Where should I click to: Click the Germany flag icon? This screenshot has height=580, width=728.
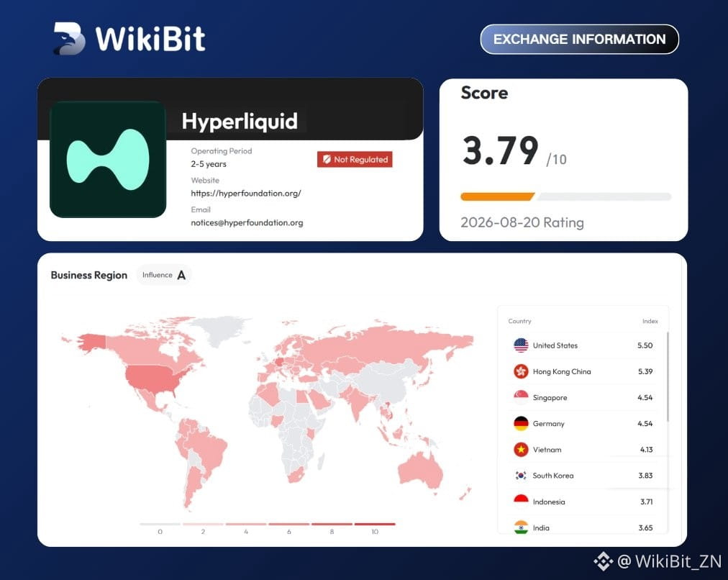[521, 424]
